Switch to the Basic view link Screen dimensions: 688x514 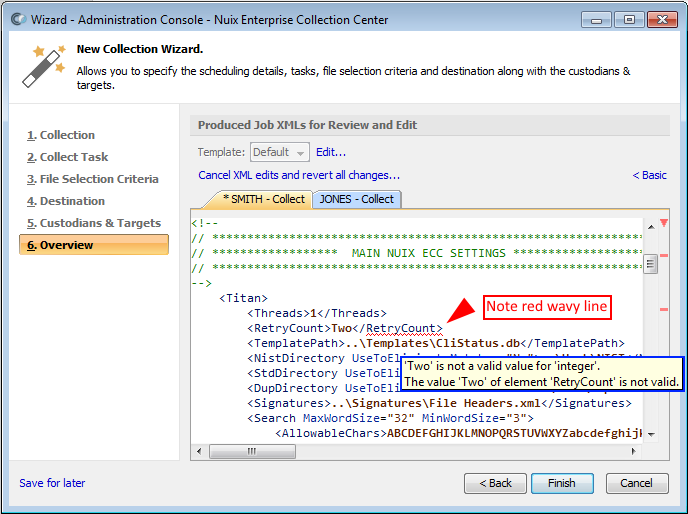coord(649,175)
